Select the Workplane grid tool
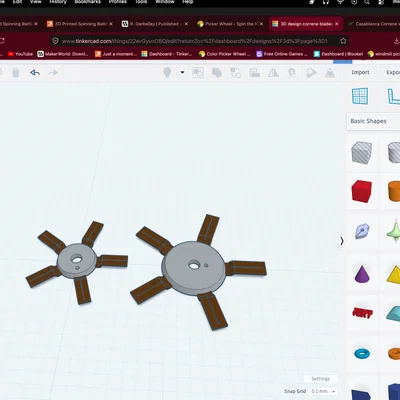The width and height of the screenshot is (400, 400). (360, 96)
